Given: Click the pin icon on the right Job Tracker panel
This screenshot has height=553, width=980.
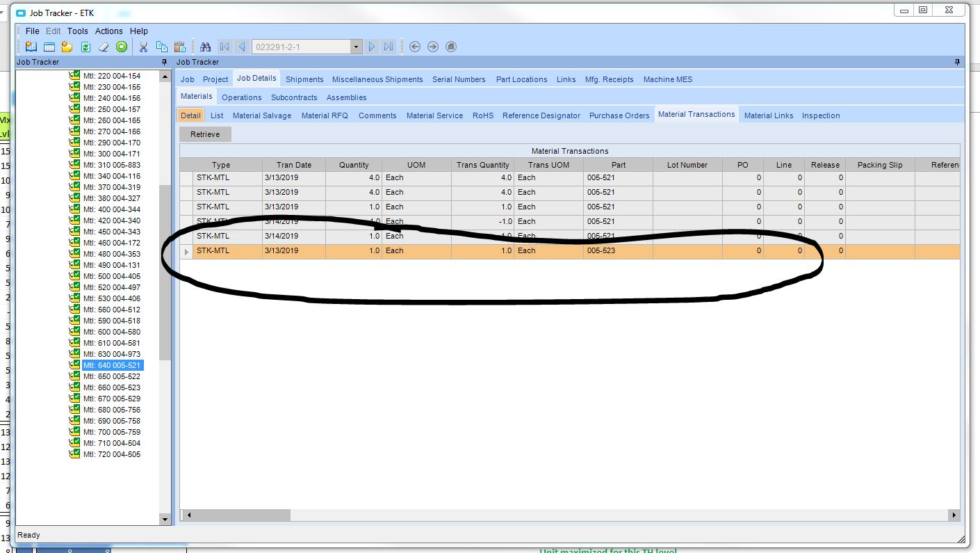Looking at the screenshot, I should click(957, 62).
